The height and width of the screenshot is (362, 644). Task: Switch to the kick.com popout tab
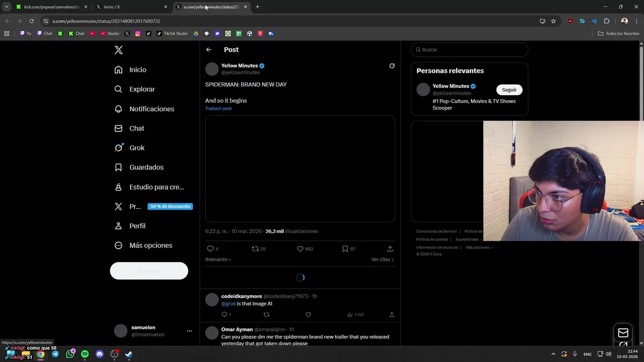coord(52,7)
